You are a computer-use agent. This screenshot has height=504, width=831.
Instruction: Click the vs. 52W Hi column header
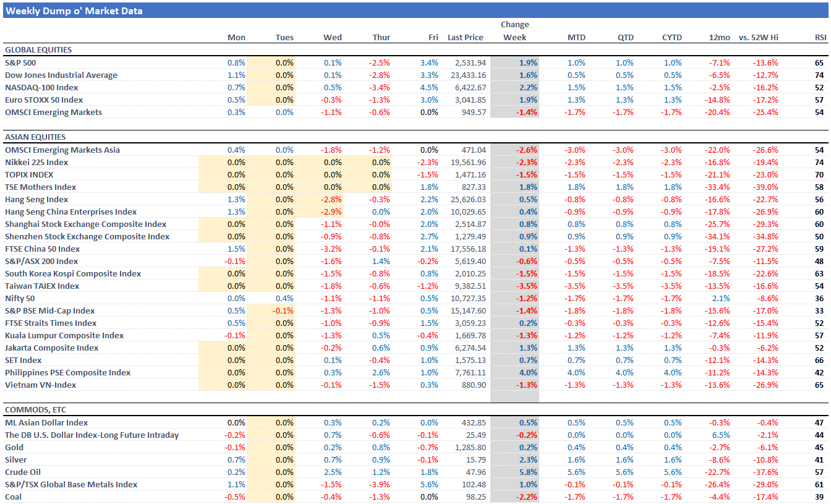[x=758, y=37]
